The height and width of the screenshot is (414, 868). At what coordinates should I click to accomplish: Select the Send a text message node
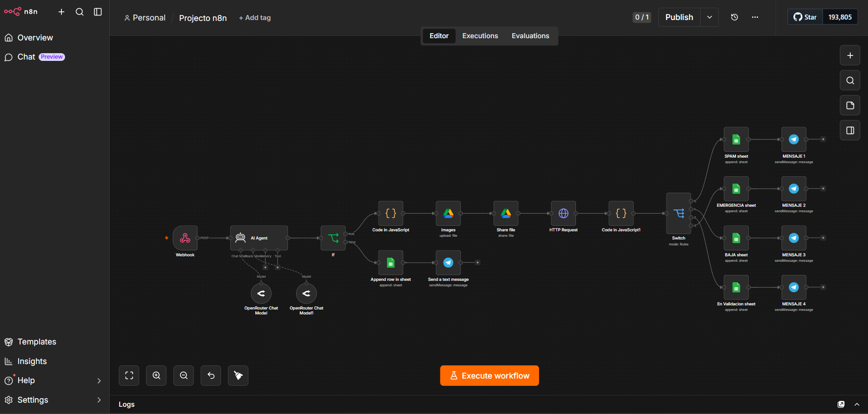448,263
